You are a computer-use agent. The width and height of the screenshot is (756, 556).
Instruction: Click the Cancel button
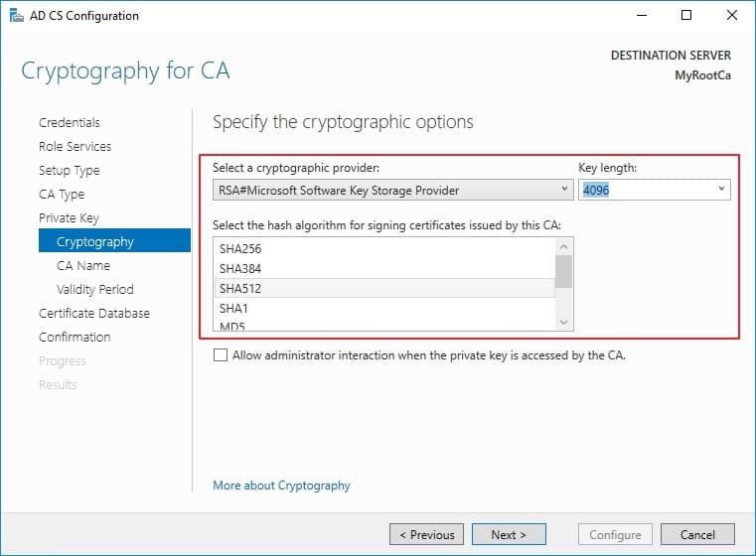[697, 534]
